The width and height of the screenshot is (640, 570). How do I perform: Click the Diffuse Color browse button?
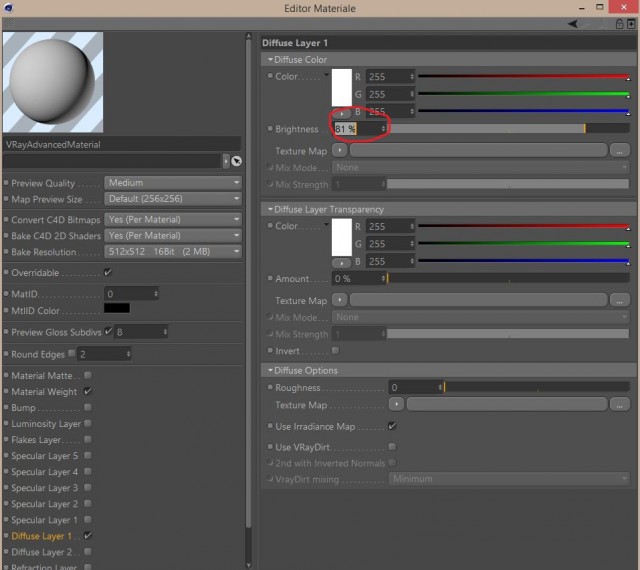(619, 151)
